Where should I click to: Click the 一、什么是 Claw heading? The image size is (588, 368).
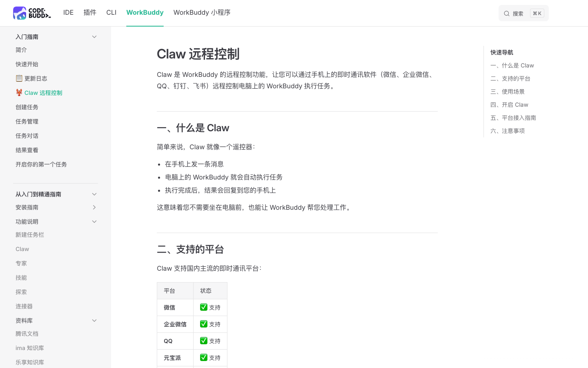193,128
